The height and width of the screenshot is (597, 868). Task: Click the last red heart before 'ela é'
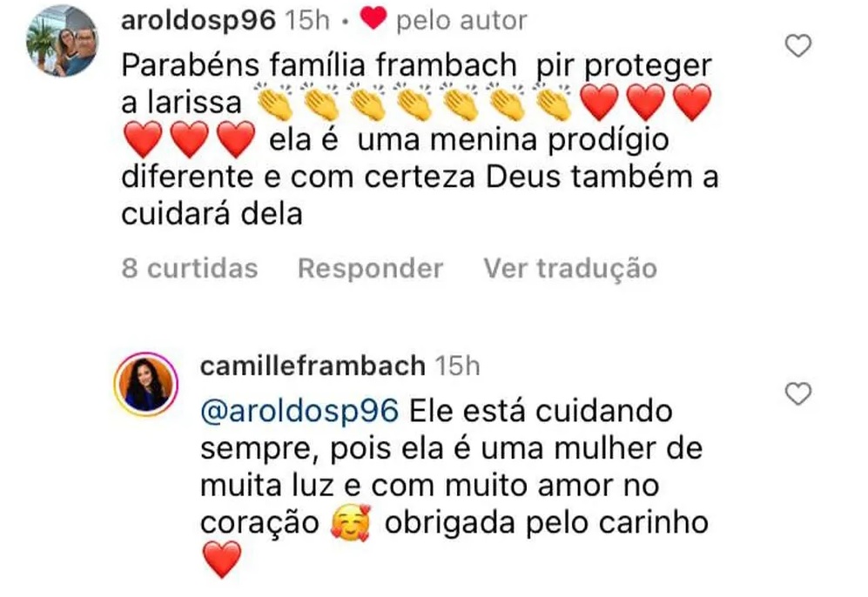[x=236, y=139]
